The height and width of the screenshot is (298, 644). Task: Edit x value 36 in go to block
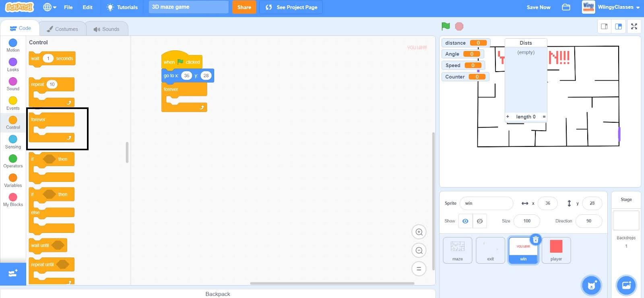click(x=186, y=76)
